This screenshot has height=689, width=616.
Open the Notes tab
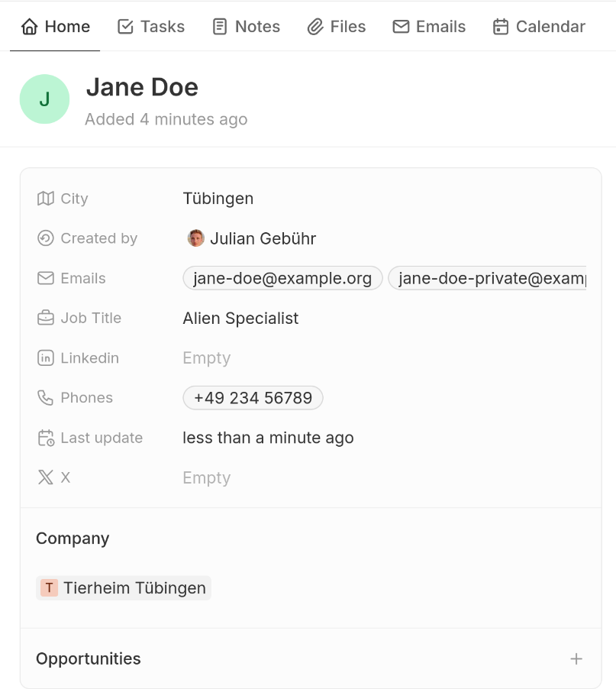pyautogui.click(x=246, y=27)
